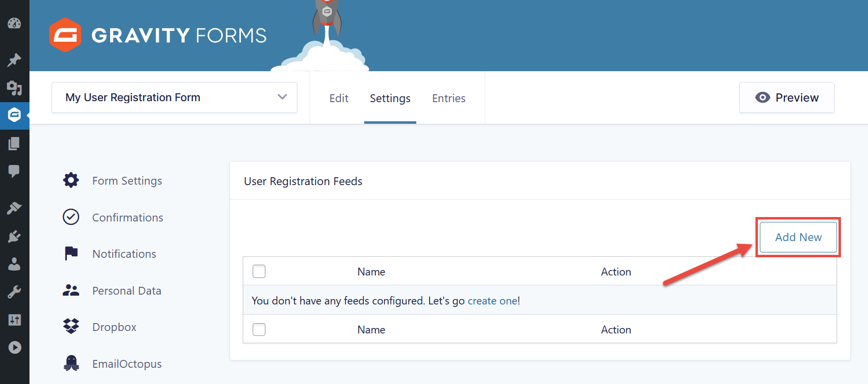The width and height of the screenshot is (868, 384).
Task: Open the WordPress Dashboard sidebar icon
Action: (14, 23)
